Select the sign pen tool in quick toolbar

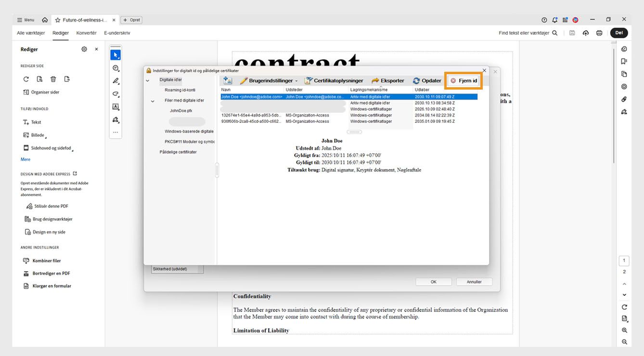click(x=116, y=120)
